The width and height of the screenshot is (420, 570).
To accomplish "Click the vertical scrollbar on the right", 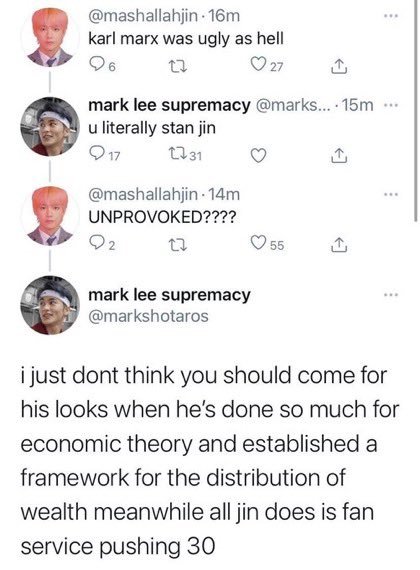I will tap(416, 110).
